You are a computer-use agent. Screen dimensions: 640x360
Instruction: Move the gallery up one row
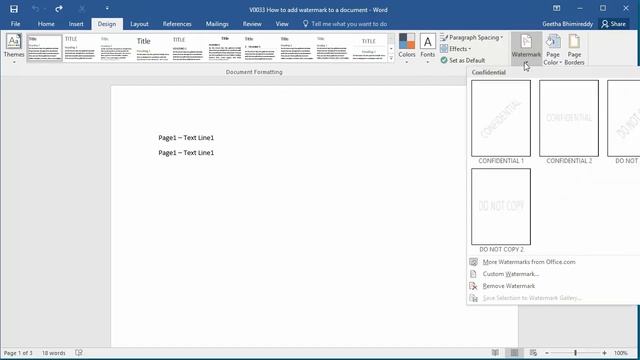(391, 39)
